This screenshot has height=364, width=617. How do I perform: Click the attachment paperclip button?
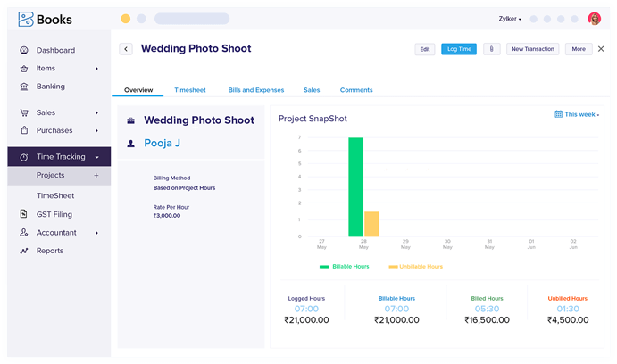point(492,49)
